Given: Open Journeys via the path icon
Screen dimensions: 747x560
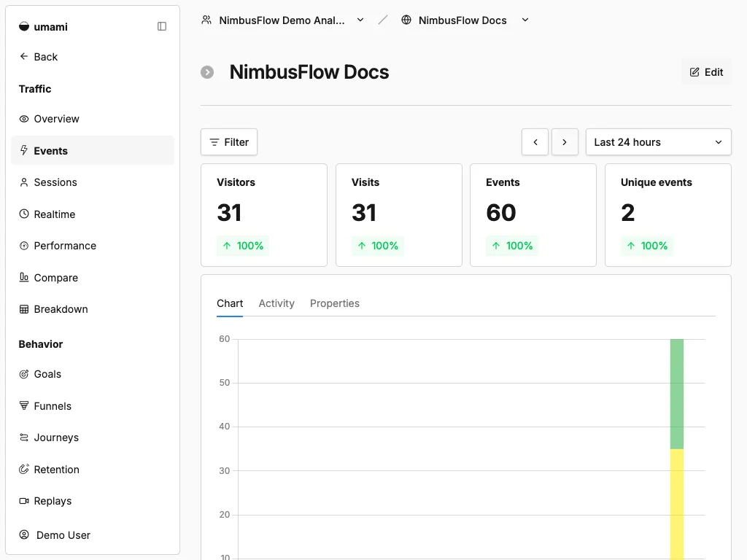Looking at the screenshot, I should point(24,437).
